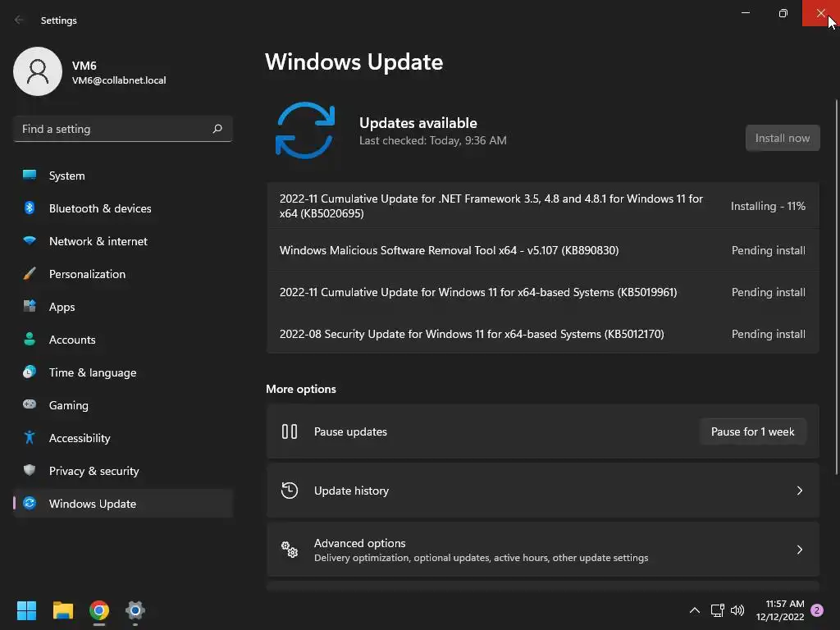Open File Explorer from the taskbar

tap(62, 610)
